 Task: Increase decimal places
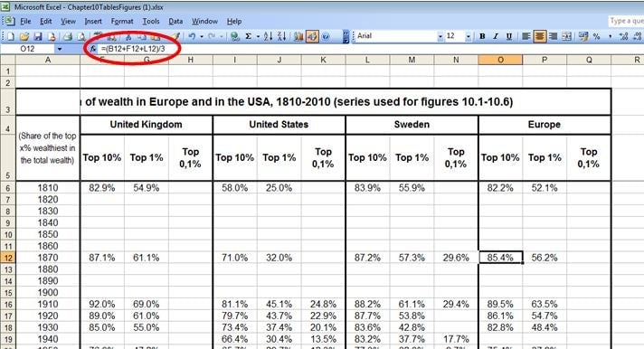click(x=623, y=36)
